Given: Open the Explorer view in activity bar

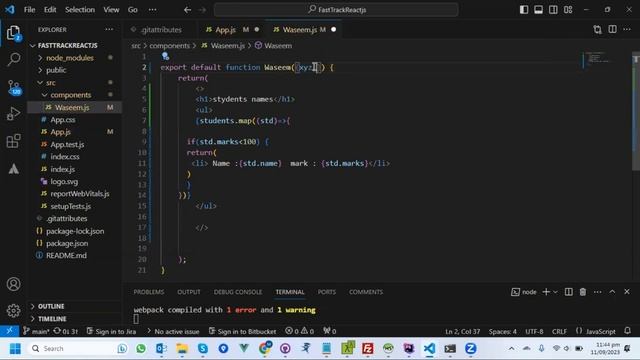Looking at the screenshot, I should coord(13,33).
